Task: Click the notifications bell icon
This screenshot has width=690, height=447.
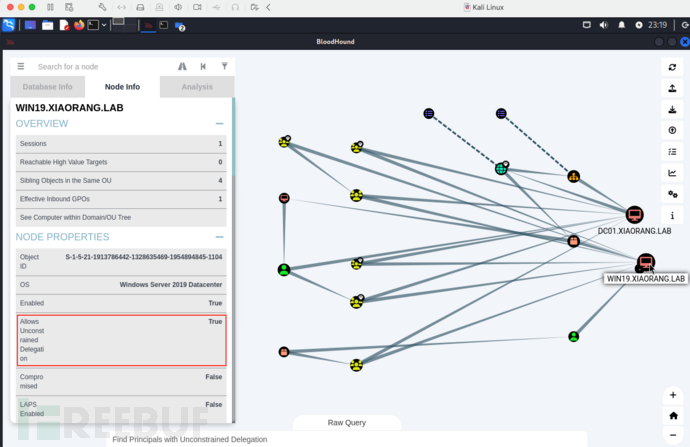Action: [x=621, y=25]
